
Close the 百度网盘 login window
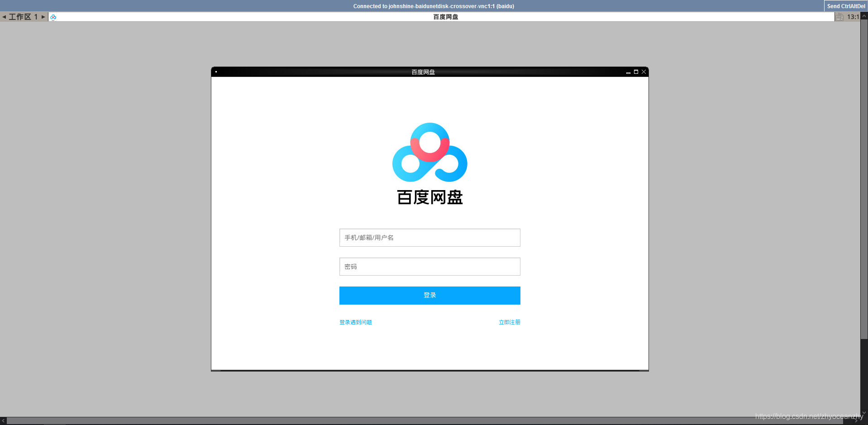644,72
